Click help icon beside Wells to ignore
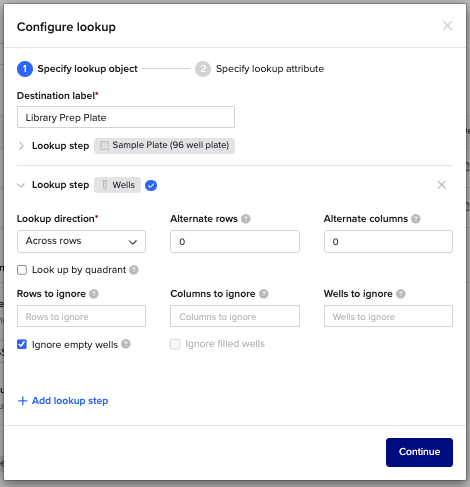This screenshot has height=487, width=470. 401,294
